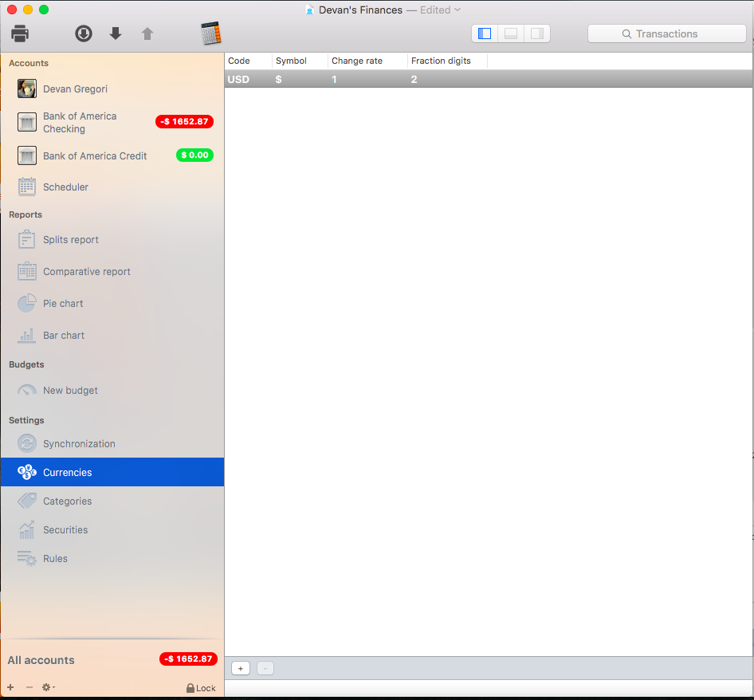Toggle the middle view switcher button
The image size is (754, 700).
coord(510,33)
